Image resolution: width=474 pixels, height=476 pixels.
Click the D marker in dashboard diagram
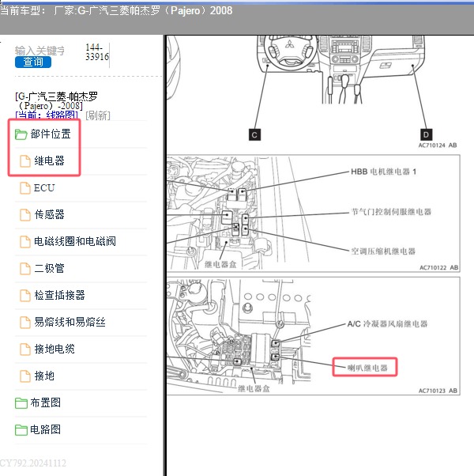point(426,134)
